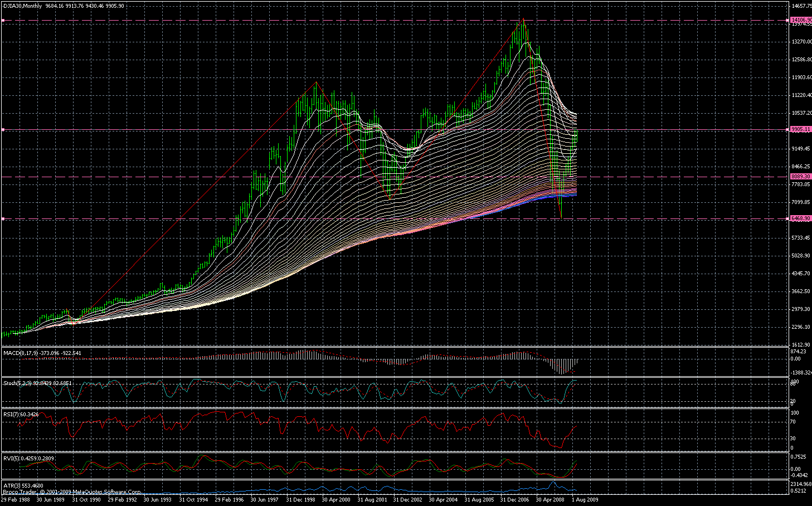
Task: Click the 29 Feb 1992 date label
Action: [x=122, y=500]
